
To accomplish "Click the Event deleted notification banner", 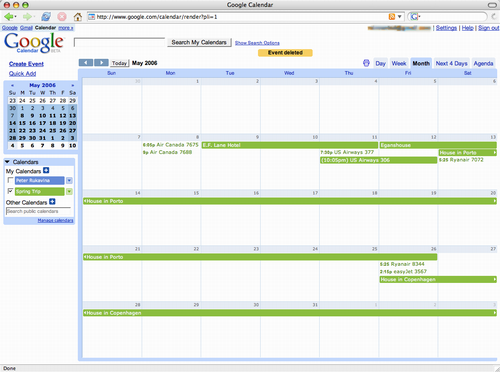I will pos(285,53).
